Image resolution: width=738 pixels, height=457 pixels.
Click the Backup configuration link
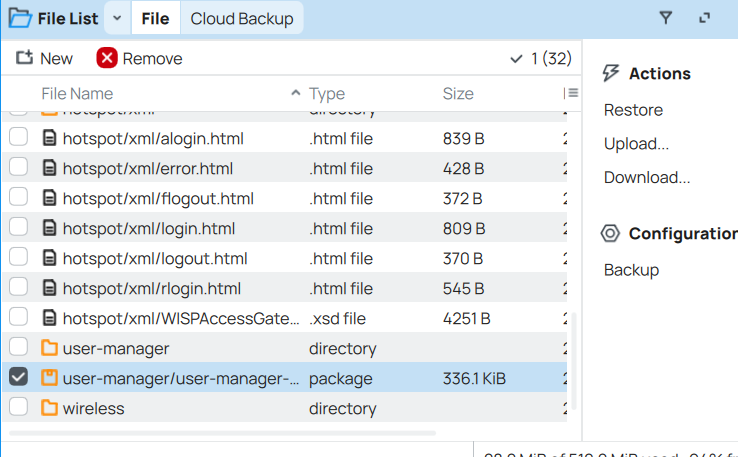[x=631, y=270]
